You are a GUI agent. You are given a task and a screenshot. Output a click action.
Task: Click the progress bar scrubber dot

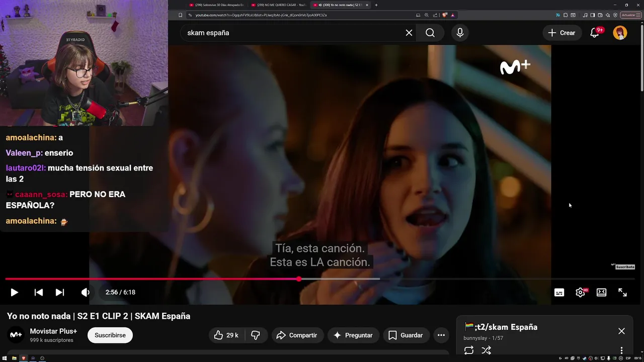[299, 279]
